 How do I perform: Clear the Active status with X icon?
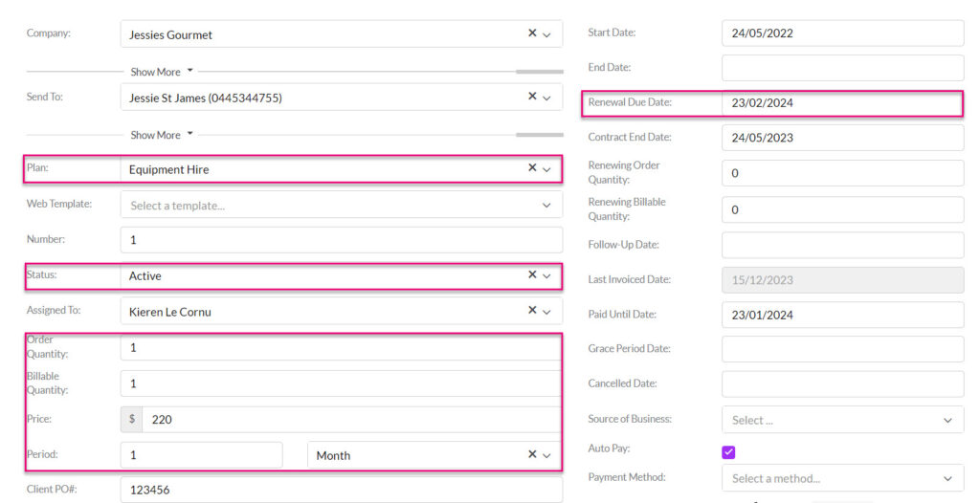pyautogui.click(x=532, y=275)
